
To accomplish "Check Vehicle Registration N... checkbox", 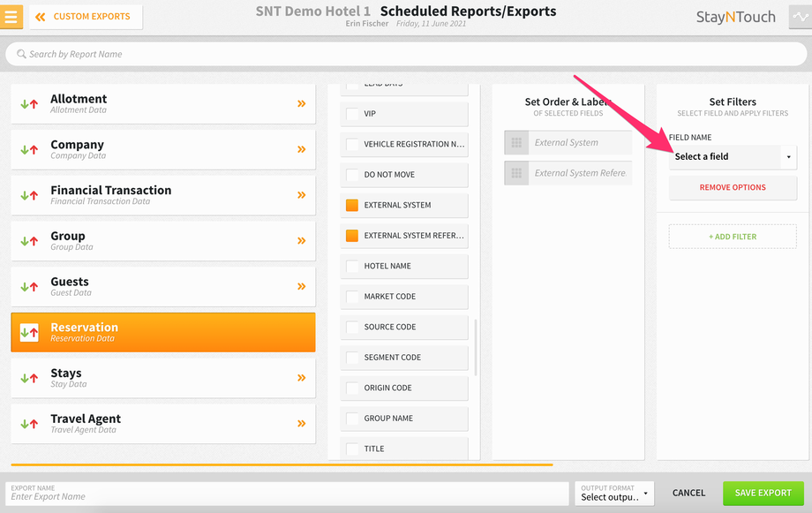I will coord(352,144).
